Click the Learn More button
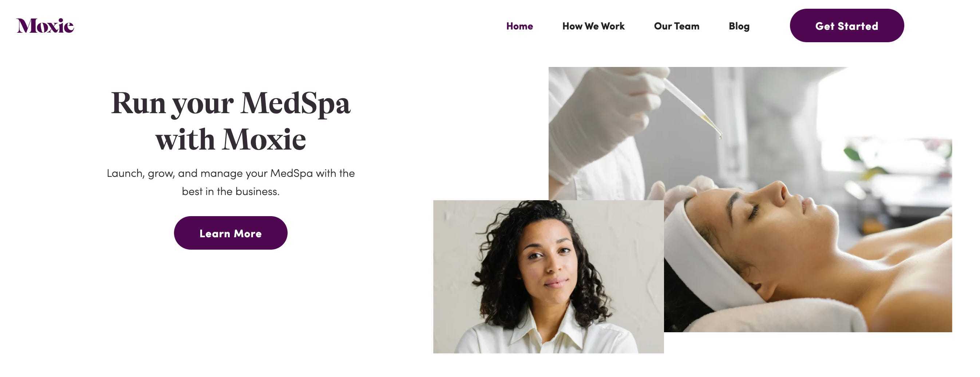Image resolution: width=980 pixels, height=377 pixels. [x=230, y=233]
